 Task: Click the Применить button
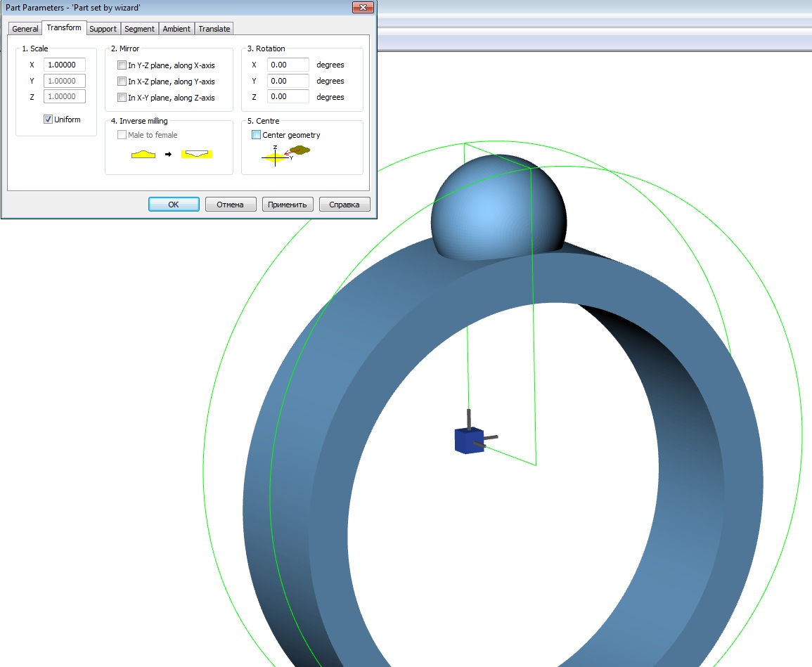(x=287, y=205)
